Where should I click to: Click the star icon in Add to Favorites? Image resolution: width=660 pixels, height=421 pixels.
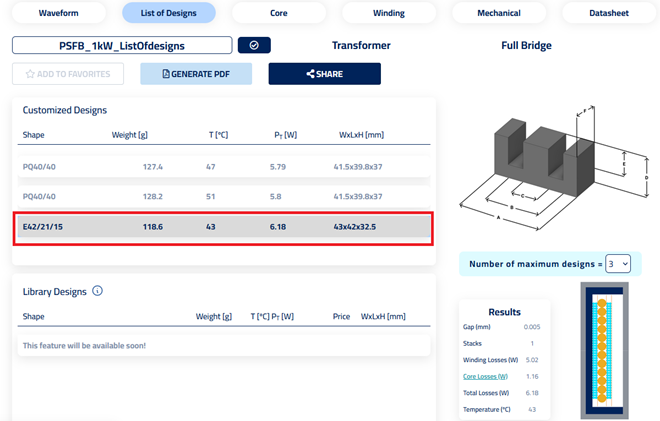30,74
